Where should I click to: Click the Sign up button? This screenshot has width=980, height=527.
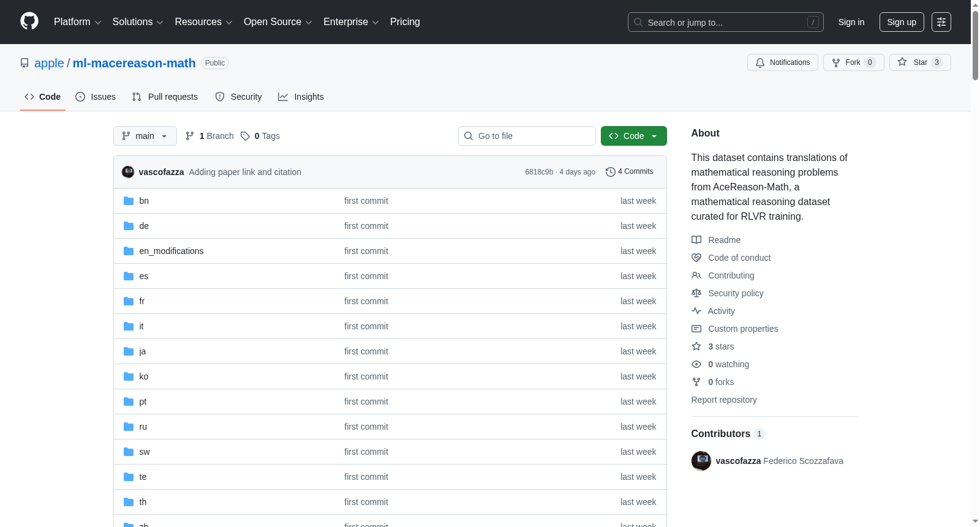pyautogui.click(x=902, y=22)
